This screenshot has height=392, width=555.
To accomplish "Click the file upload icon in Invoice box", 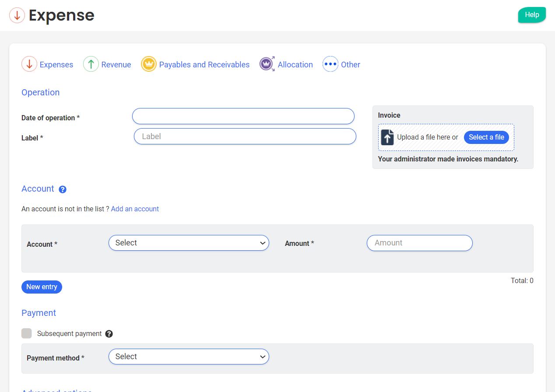I will pyautogui.click(x=387, y=137).
